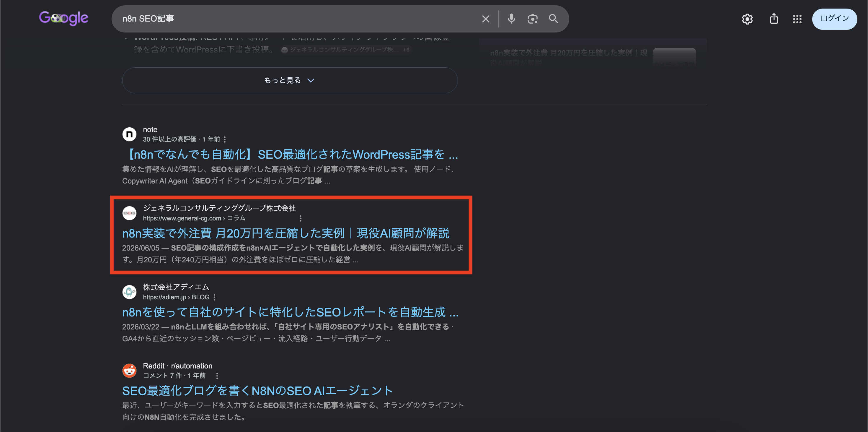Viewport: 868px width, 432px height.
Task: Open 【n8nでなんでも自動化】 note article link
Action: click(290, 155)
